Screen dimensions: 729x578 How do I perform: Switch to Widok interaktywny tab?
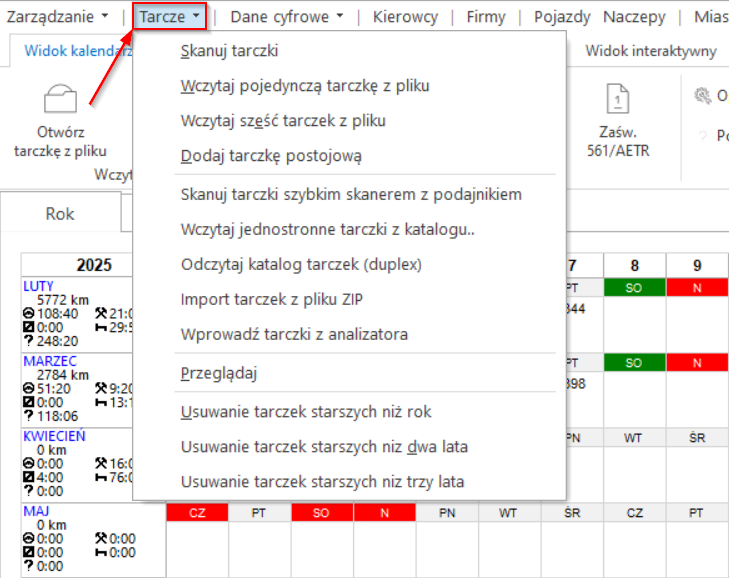(x=650, y=50)
